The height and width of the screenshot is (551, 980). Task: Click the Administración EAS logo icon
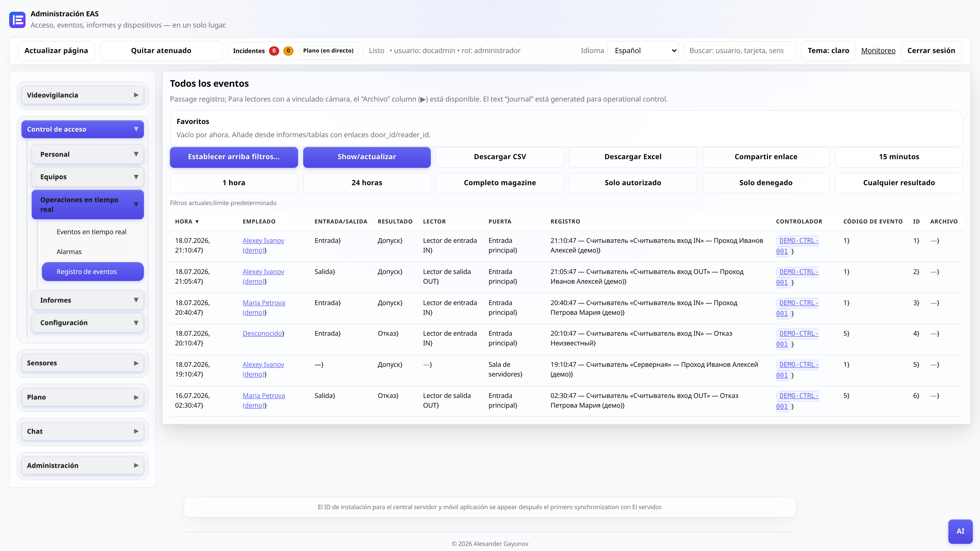[x=17, y=20]
